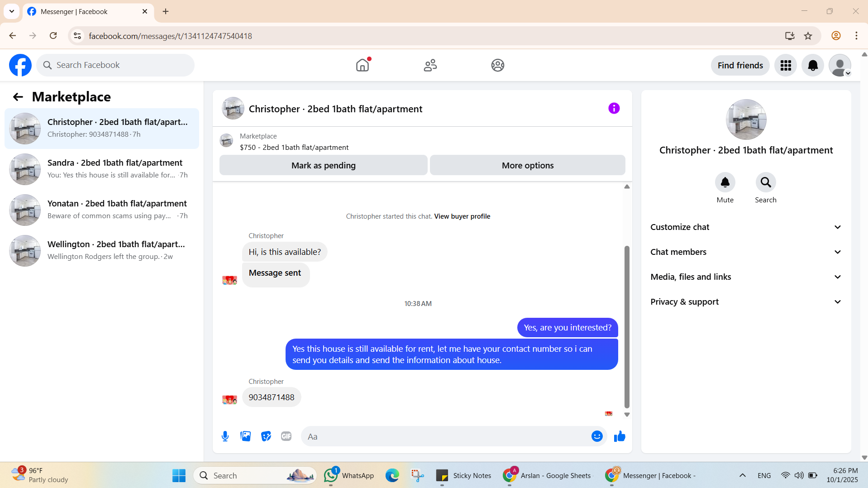Open the taskbar clock and date
The height and width of the screenshot is (488, 868).
coord(842,475)
